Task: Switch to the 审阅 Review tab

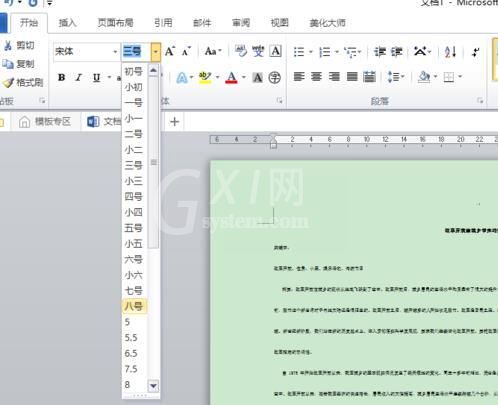Action: click(x=241, y=23)
